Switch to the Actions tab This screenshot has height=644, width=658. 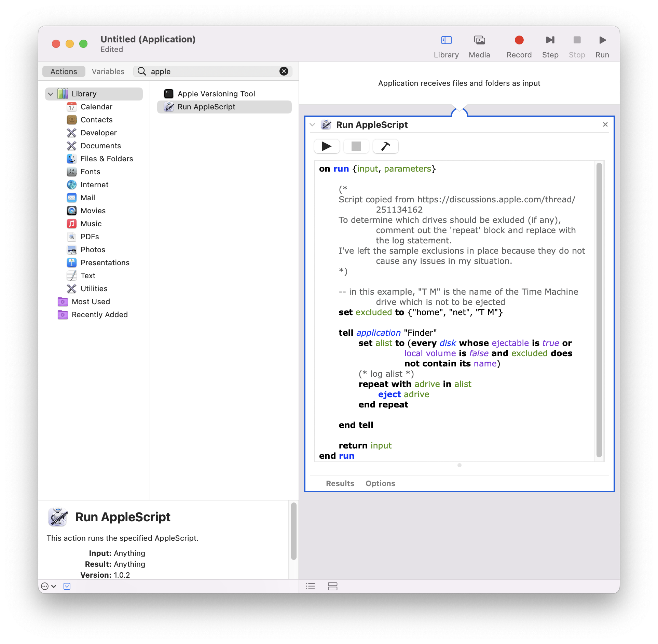pos(64,71)
